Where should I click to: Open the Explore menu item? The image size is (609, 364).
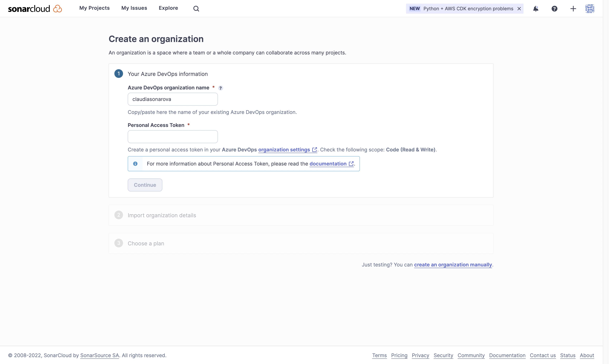168,8
